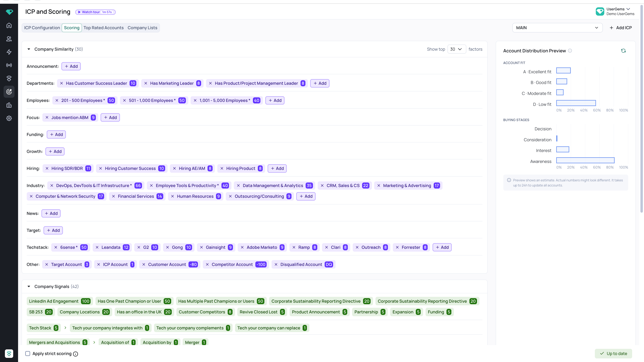Collapse the Company Similarity section
The width and height of the screenshot is (644, 362).
(x=29, y=49)
